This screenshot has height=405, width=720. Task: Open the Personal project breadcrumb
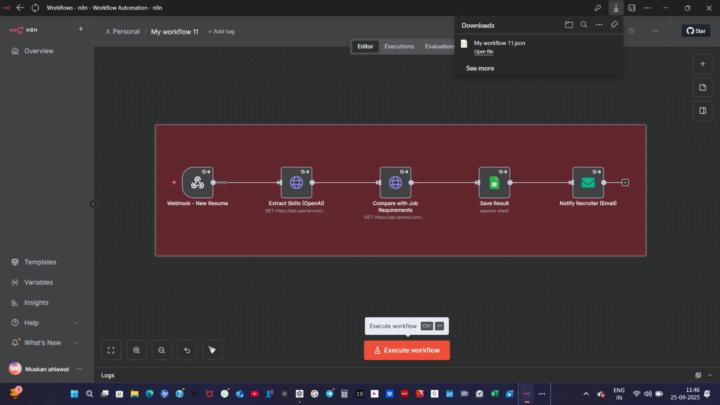[x=123, y=32]
